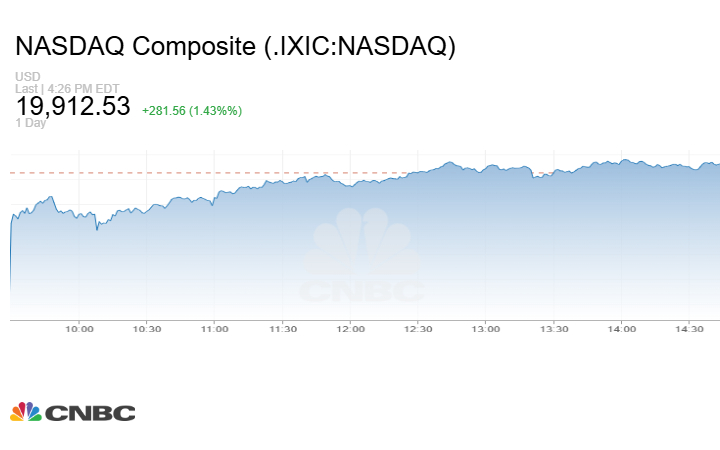Viewport: 720px width, 450px height.
Task: Click the USD currency label
Action: 27,77
